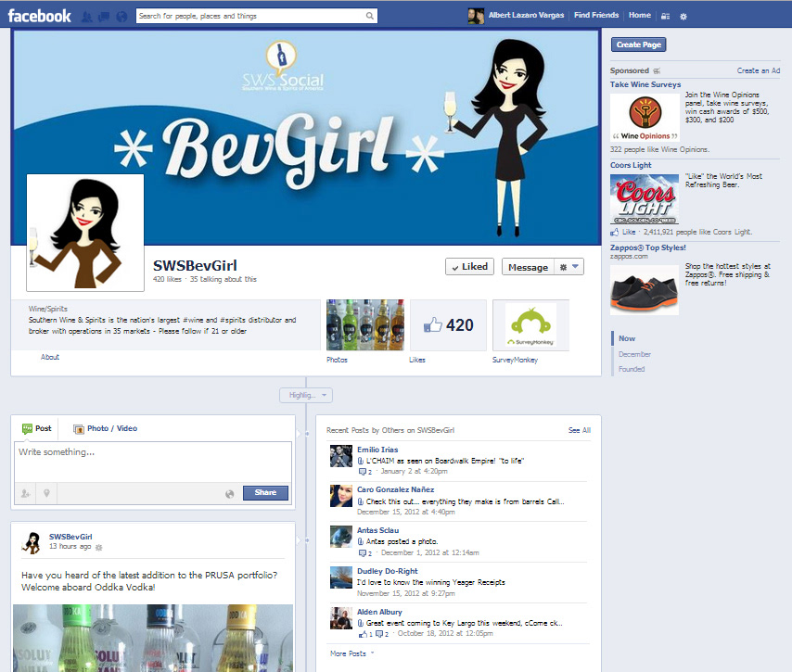Open the dropdown arrow beside Message
The image size is (792, 672).
tap(575, 267)
